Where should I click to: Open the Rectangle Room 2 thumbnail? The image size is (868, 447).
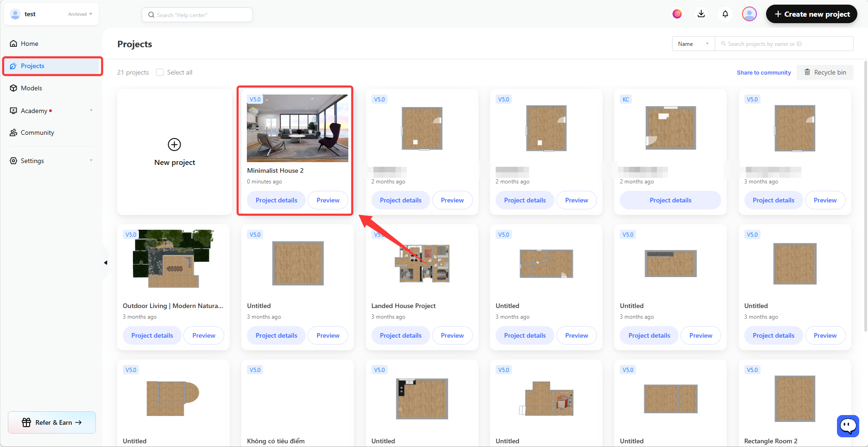[x=795, y=399]
